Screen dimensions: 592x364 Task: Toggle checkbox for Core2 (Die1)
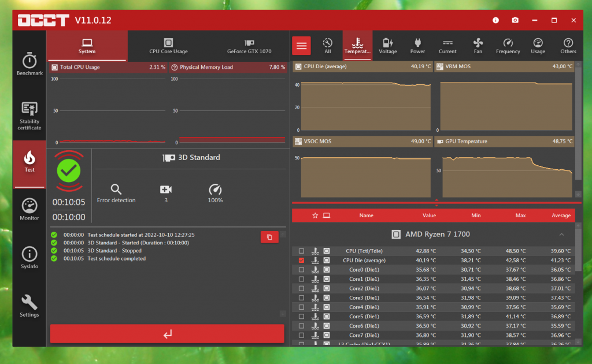coord(301,288)
